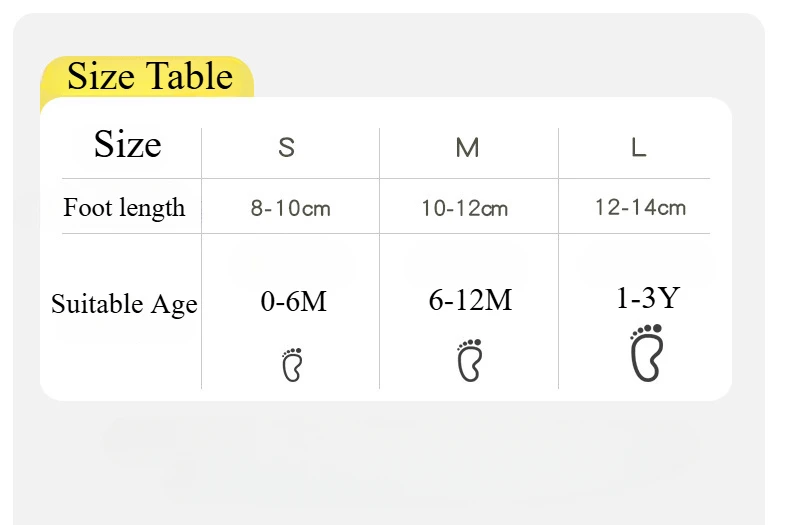Click the medium foot icon under 6-12M
Image resolution: width=790 pixels, height=525 pixels.
[x=469, y=361]
